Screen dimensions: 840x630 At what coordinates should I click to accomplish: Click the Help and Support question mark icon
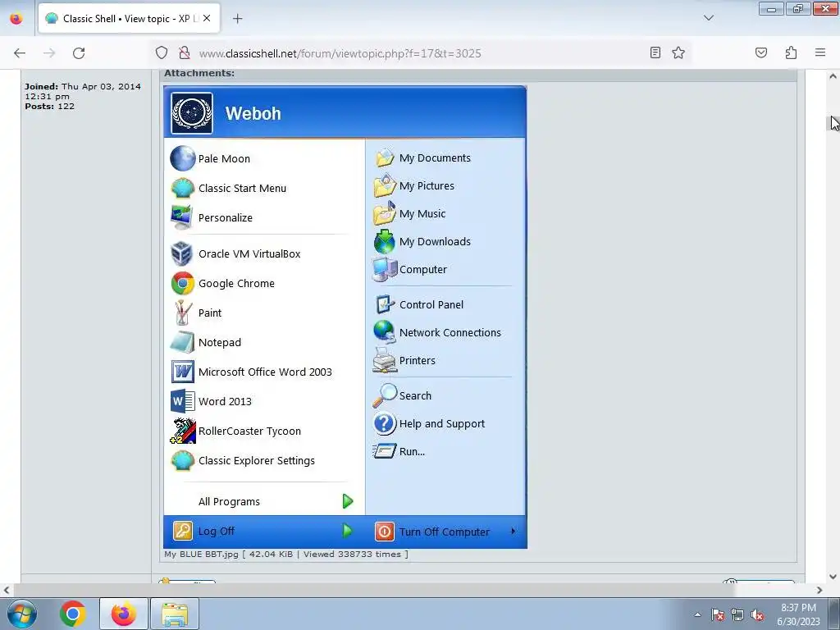coord(385,423)
